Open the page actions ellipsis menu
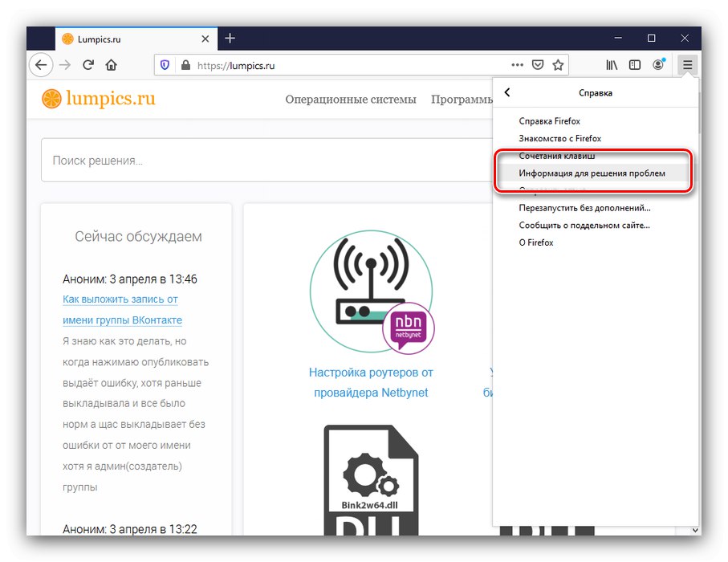The image size is (728, 562). point(517,65)
